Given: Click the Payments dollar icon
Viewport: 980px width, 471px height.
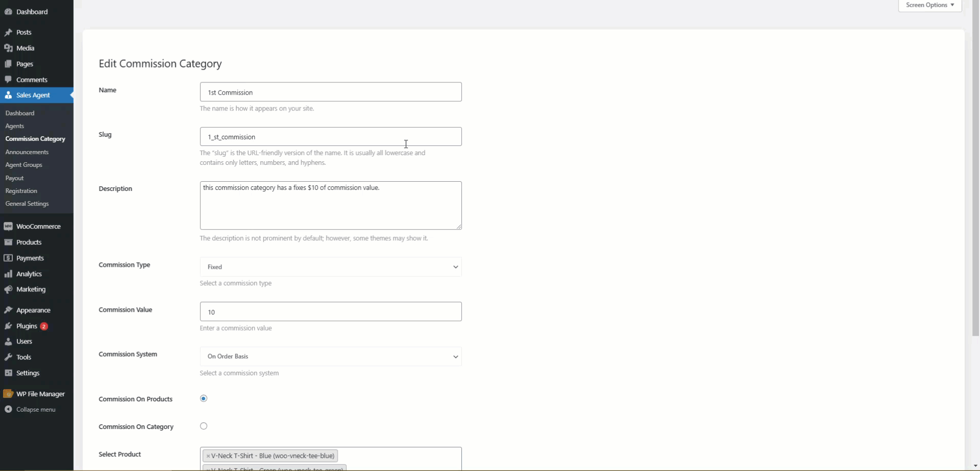Looking at the screenshot, I should tap(8, 258).
